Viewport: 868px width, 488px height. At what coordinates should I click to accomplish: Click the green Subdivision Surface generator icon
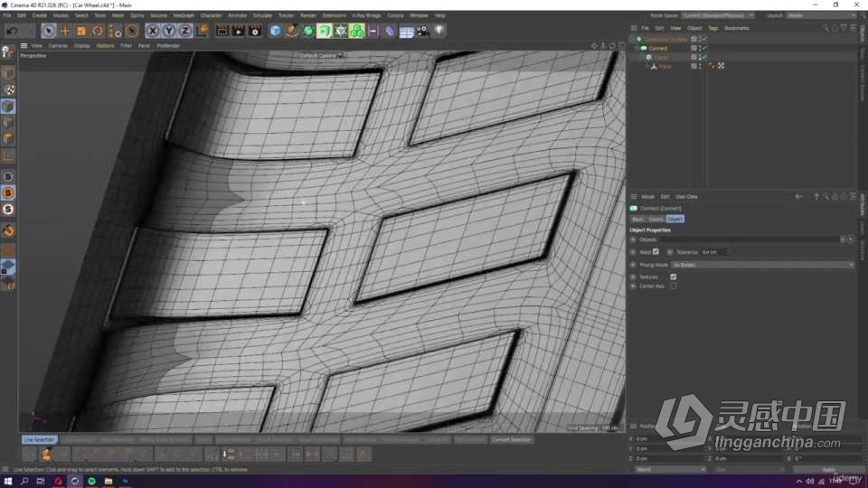[x=308, y=31]
